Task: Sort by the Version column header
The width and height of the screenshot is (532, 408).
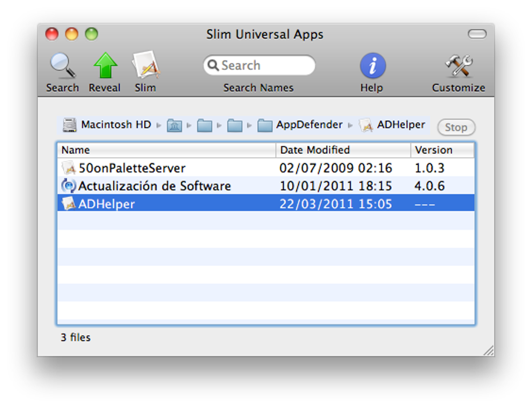Action: point(443,150)
